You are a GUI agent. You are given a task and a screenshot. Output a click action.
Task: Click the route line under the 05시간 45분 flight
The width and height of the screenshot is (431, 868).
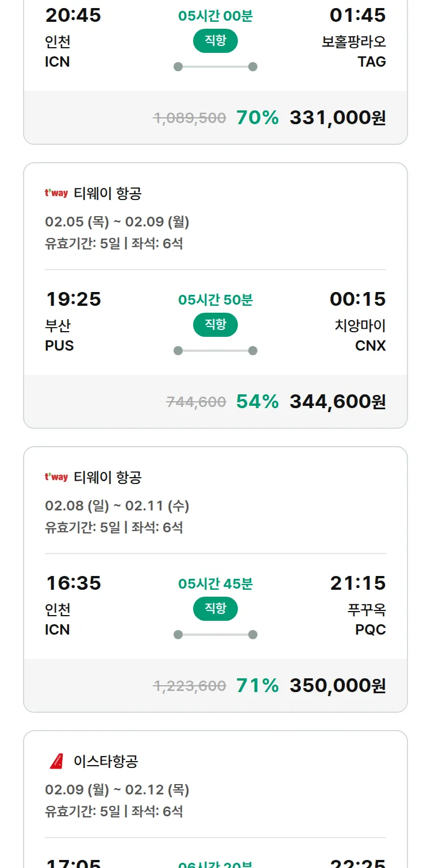215,635
